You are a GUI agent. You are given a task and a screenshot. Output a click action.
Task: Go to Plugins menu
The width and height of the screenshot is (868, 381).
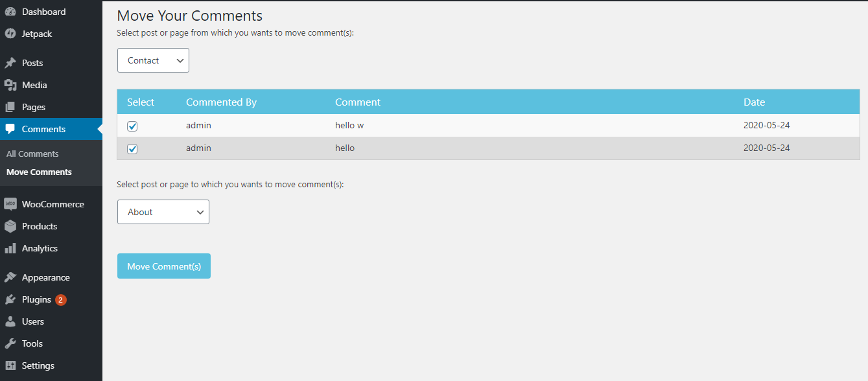(51, 299)
